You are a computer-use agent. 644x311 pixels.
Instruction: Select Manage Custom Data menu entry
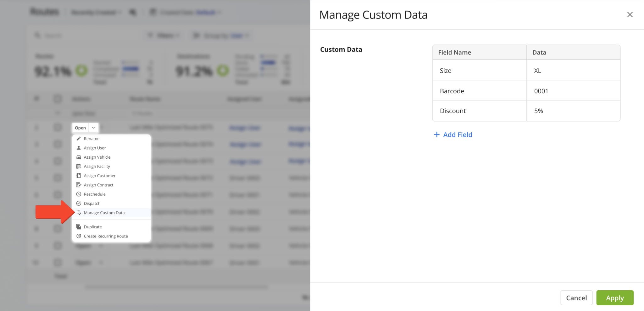pyautogui.click(x=104, y=213)
